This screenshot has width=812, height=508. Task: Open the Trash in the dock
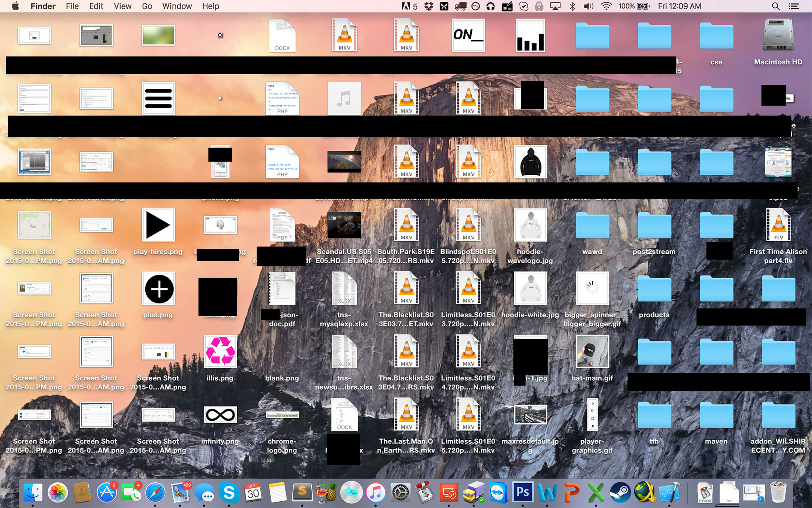(x=778, y=492)
